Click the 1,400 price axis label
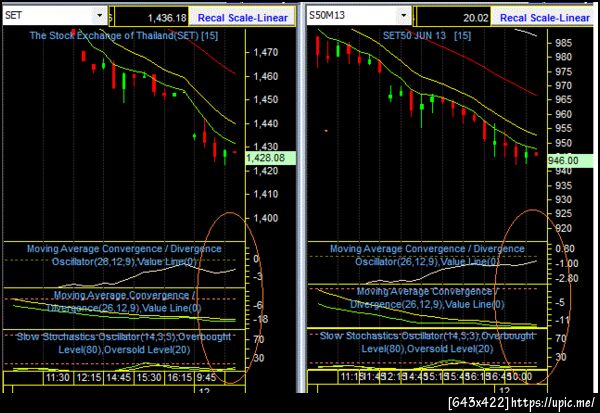This screenshot has width=600, height=413. click(x=266, y=218)
